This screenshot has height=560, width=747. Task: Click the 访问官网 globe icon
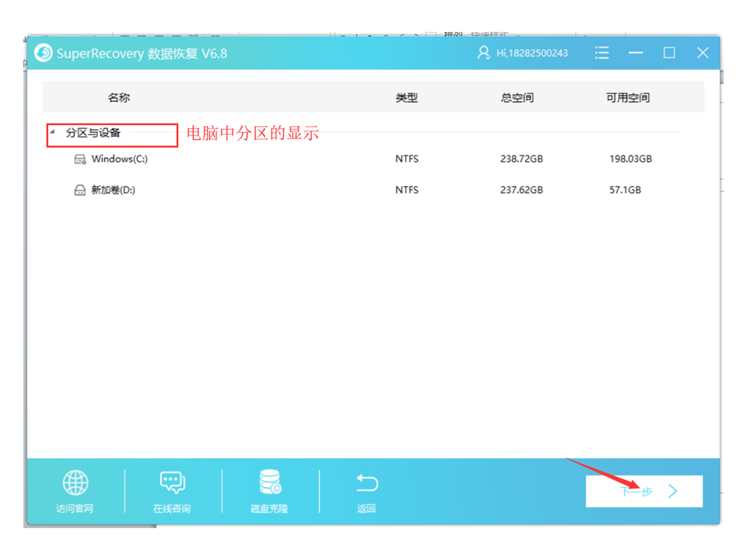click(75, 483)
